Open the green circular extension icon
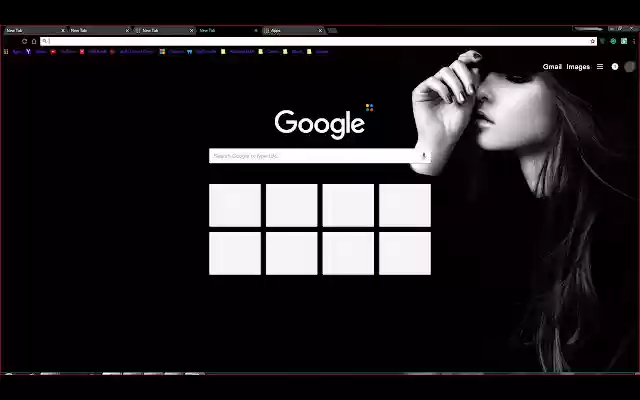Screen dimensions: 640x400 [x=613, y=41]
